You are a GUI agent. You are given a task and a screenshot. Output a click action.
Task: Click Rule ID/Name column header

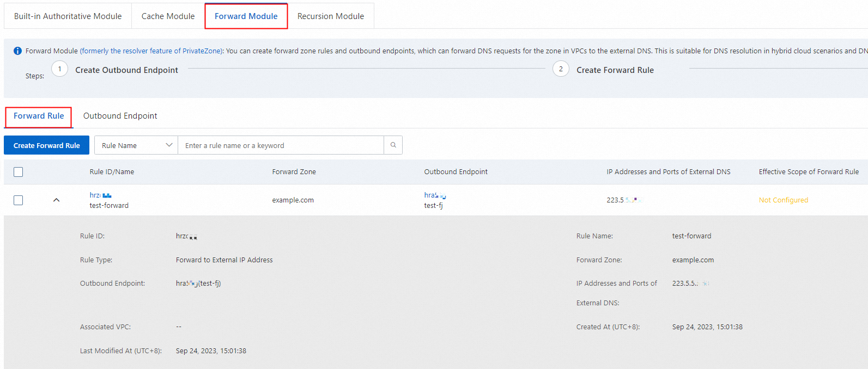click(x=112, y=172)
